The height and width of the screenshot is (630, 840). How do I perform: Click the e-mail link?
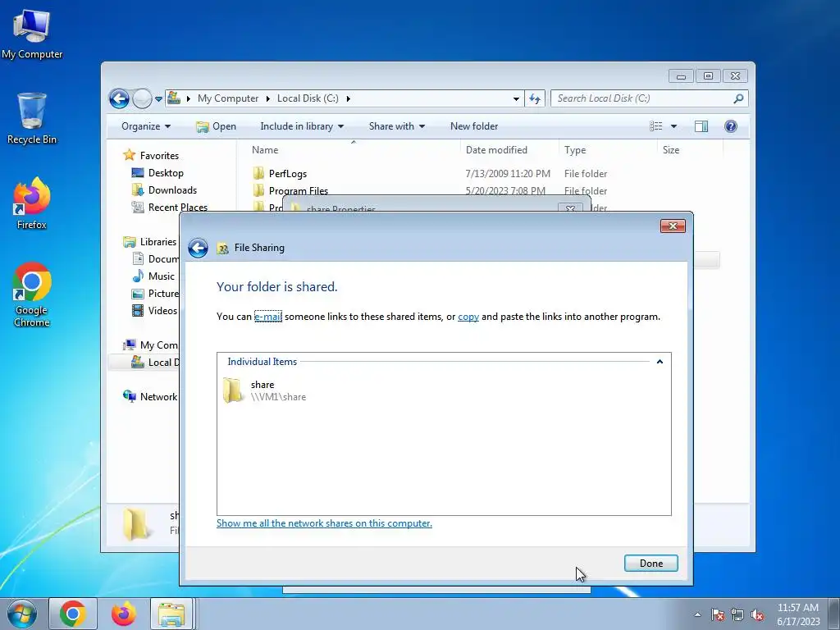(x=268, y=317)
